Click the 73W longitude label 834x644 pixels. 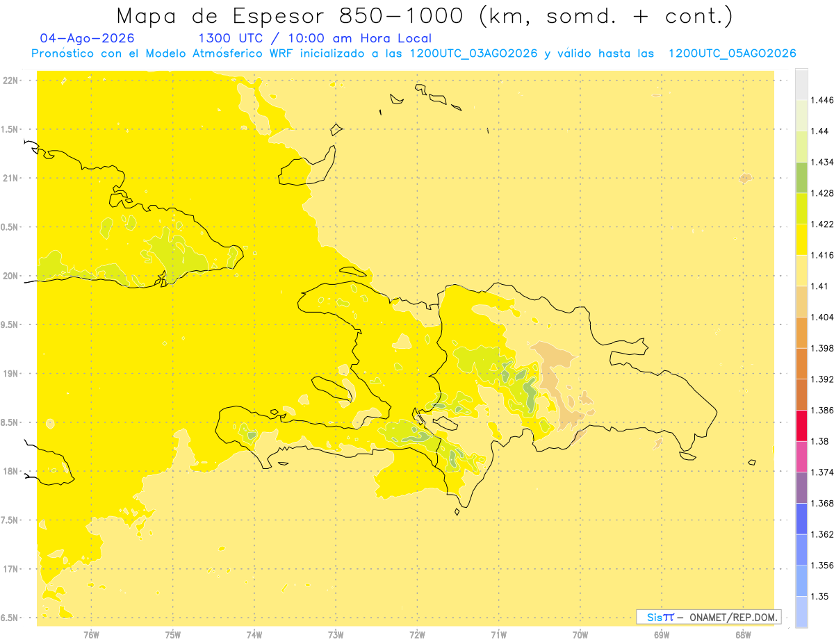(336, 635)
